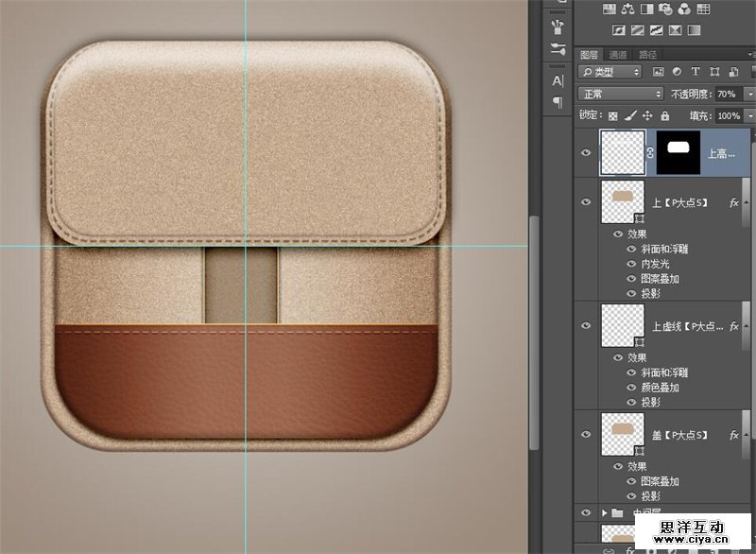
Task: Switch to the 路径 tab
Action: 648,55
